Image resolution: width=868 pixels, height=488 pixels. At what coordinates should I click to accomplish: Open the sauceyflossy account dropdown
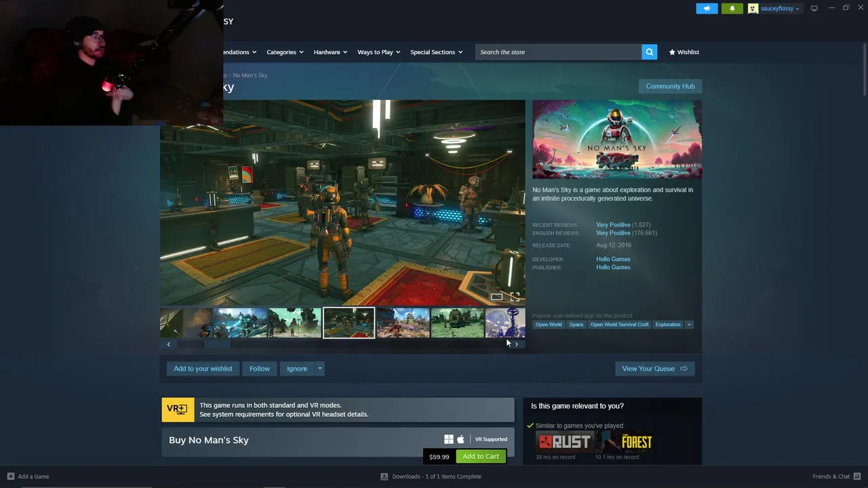point(779,8)
